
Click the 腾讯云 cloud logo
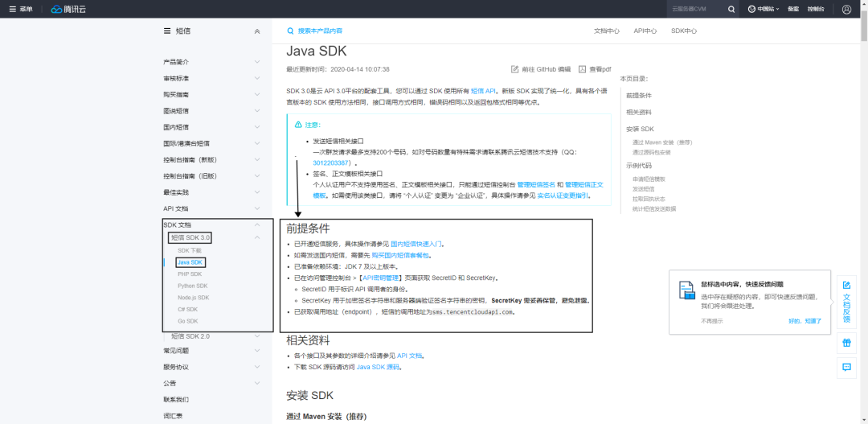68,9
